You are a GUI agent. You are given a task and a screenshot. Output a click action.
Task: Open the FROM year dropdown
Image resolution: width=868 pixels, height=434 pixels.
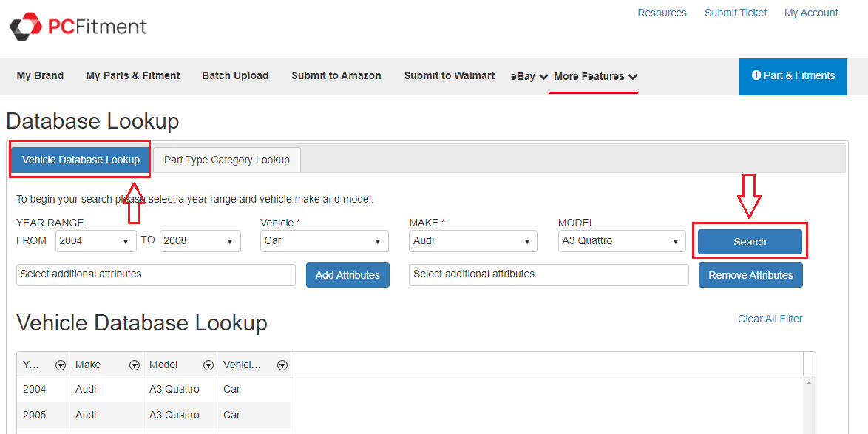coord(96,241)
